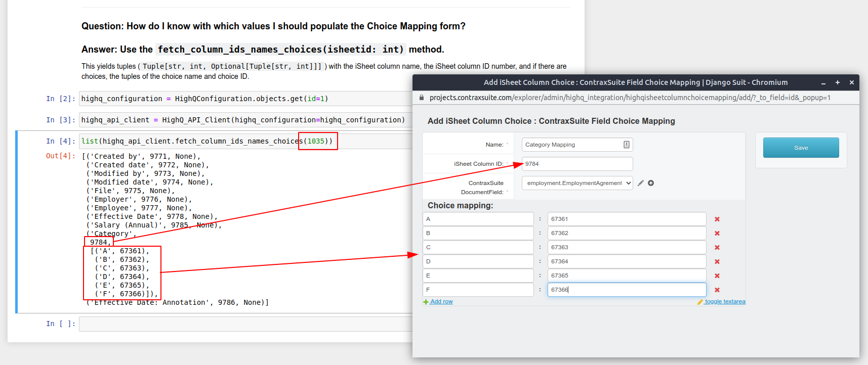Maximize the Chromium popup window
Viewport: 868px width, 365px height.
pyautogui.click(x=838, y=82)
